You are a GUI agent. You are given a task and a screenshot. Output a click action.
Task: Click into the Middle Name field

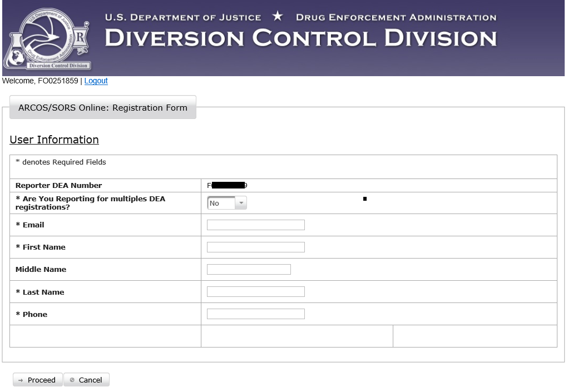pos(249,270)
